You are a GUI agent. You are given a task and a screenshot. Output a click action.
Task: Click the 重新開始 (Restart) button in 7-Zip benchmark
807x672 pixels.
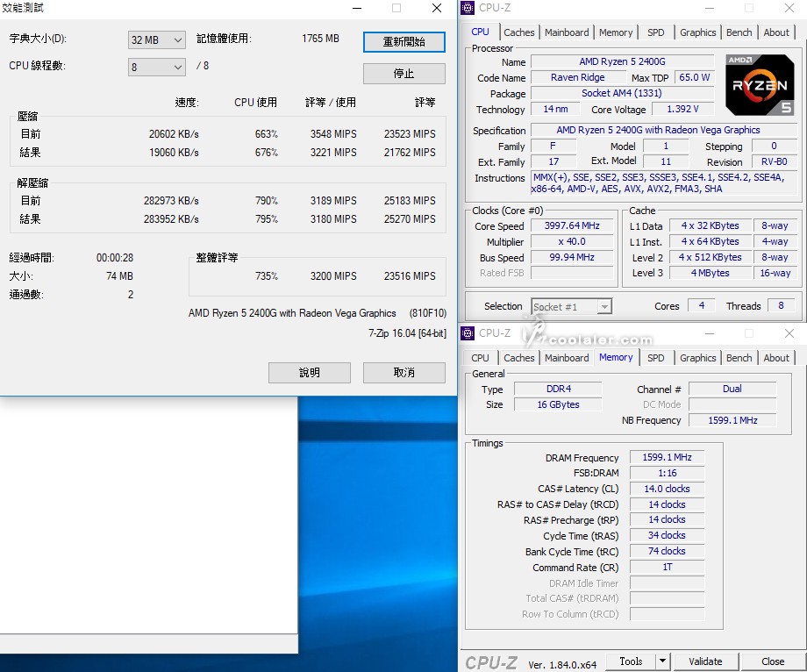(404, 42)
